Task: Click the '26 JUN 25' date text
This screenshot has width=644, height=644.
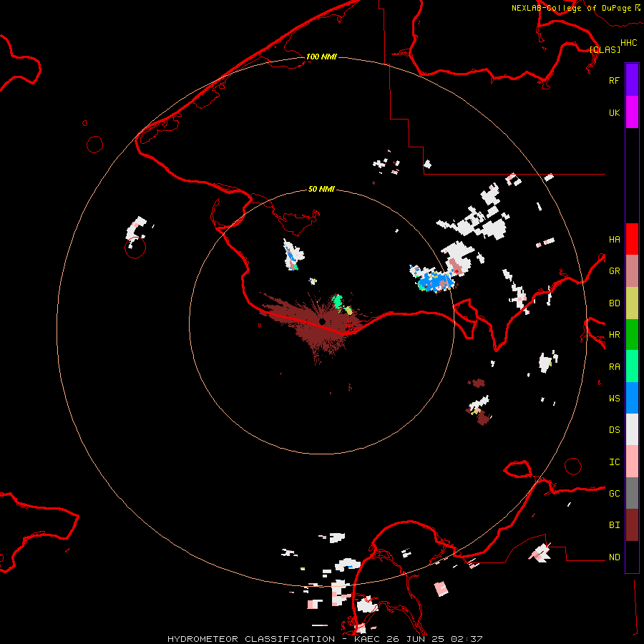Action: point(416,639)
